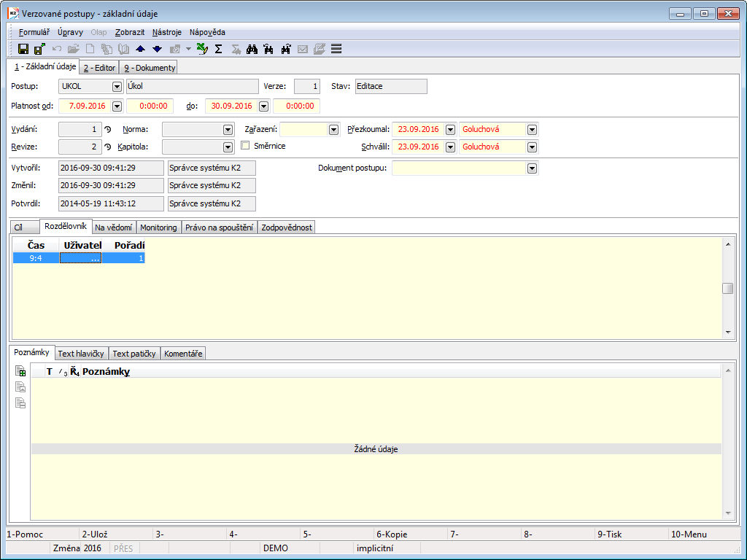The width and height of the screenshot is (747, 560).
Task: Expand the Dokument postupu dropdown
Action: click(533, 168)
